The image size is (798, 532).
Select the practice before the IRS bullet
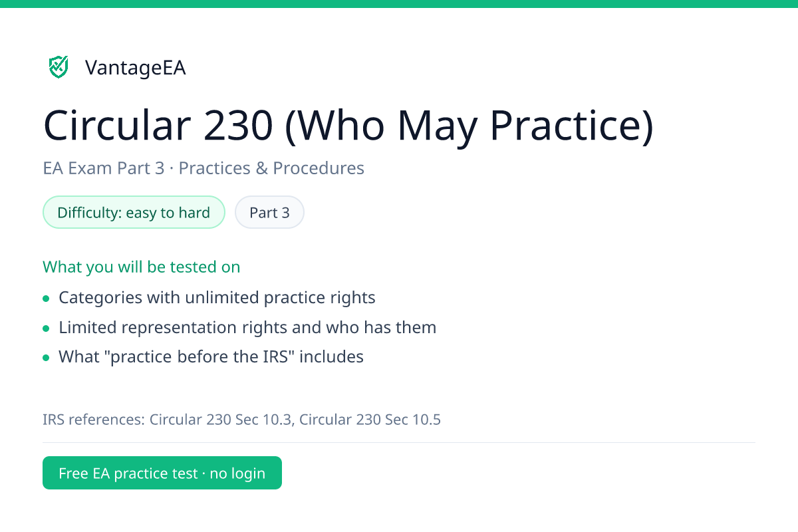click(211, 357)
